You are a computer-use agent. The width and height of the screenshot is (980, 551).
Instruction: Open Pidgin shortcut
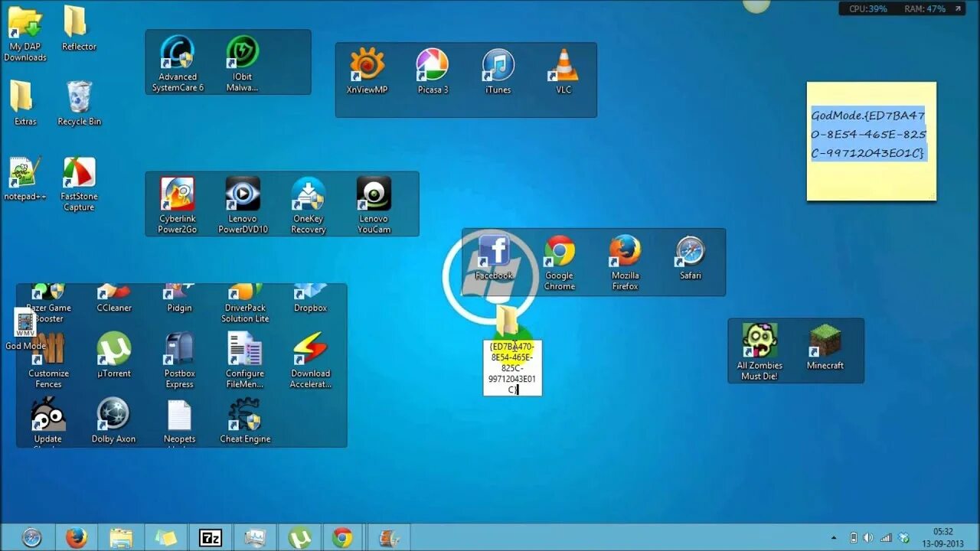click(x=179, y=299)
